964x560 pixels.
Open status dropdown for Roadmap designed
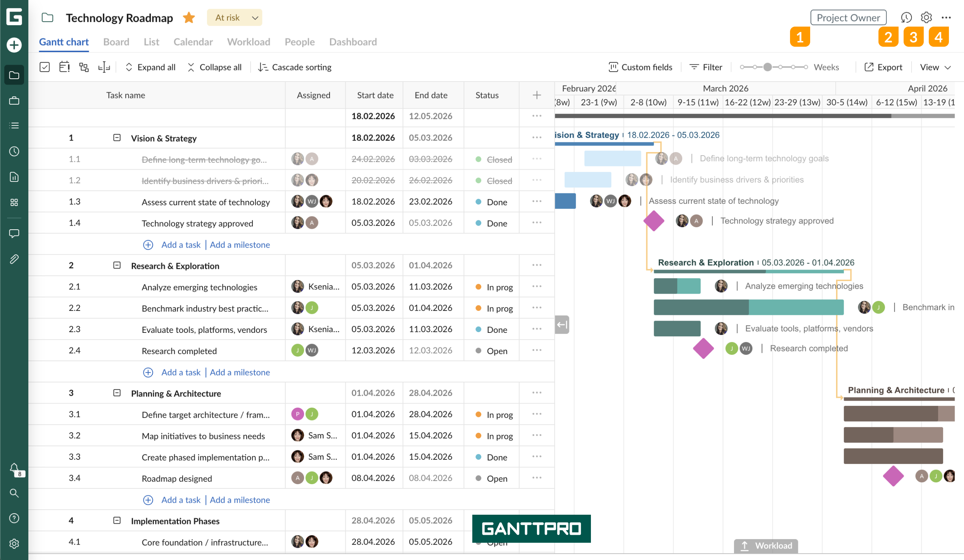491,478
